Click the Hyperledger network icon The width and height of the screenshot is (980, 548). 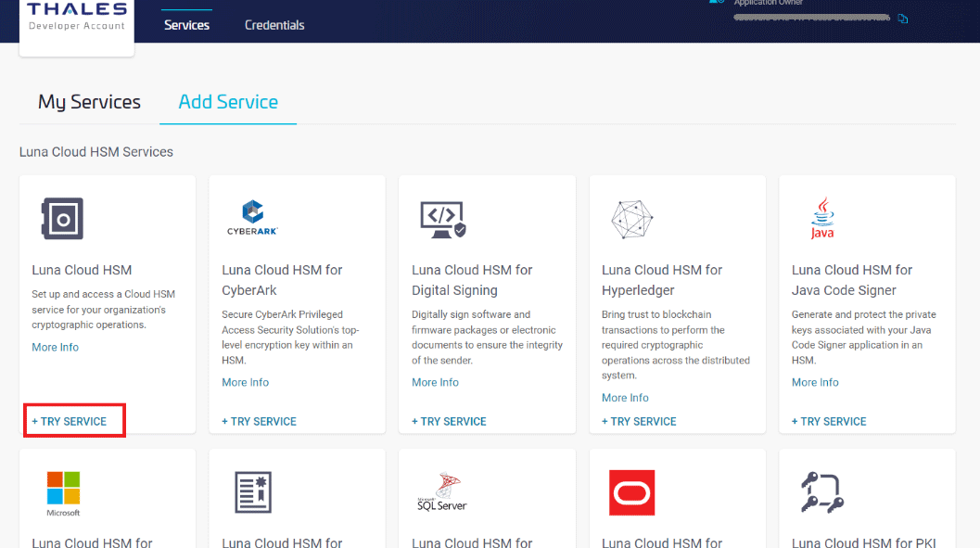pos(632,219)
